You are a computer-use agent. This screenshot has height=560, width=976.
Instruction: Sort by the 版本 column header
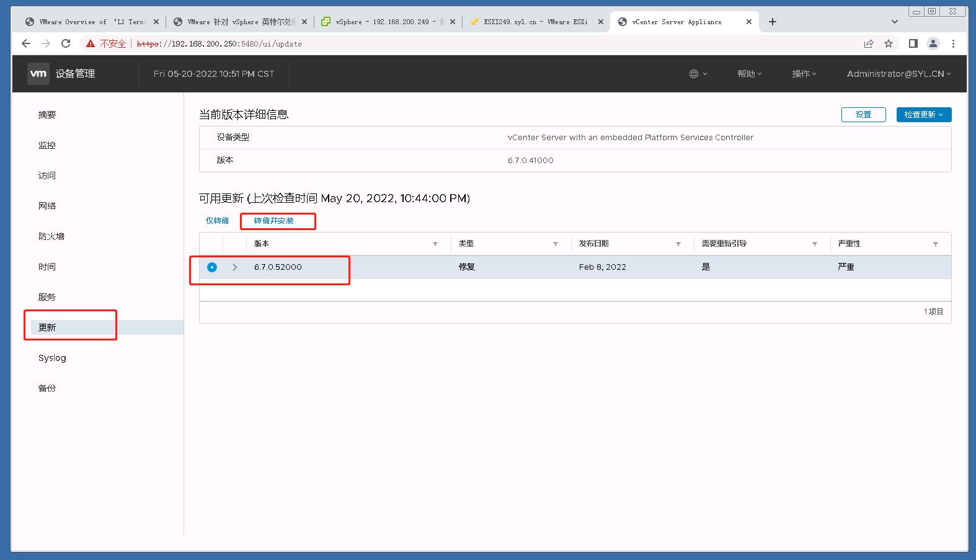click(262, 244)
